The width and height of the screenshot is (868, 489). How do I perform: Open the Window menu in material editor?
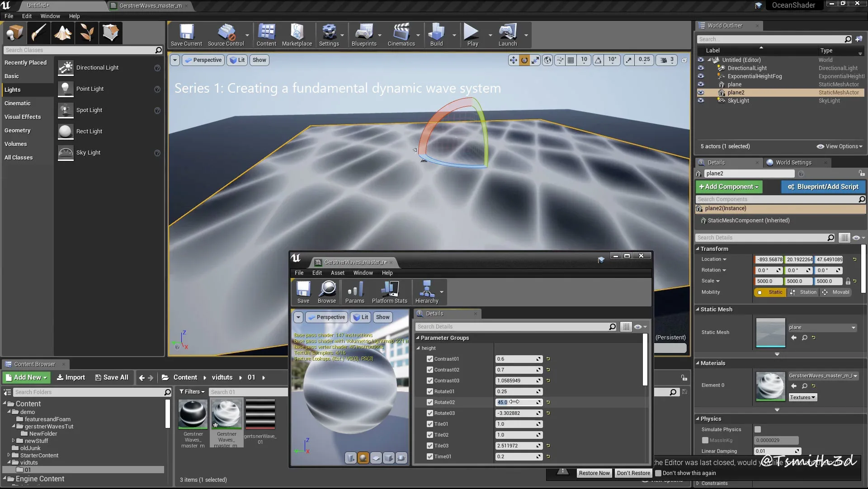(363, 273)
